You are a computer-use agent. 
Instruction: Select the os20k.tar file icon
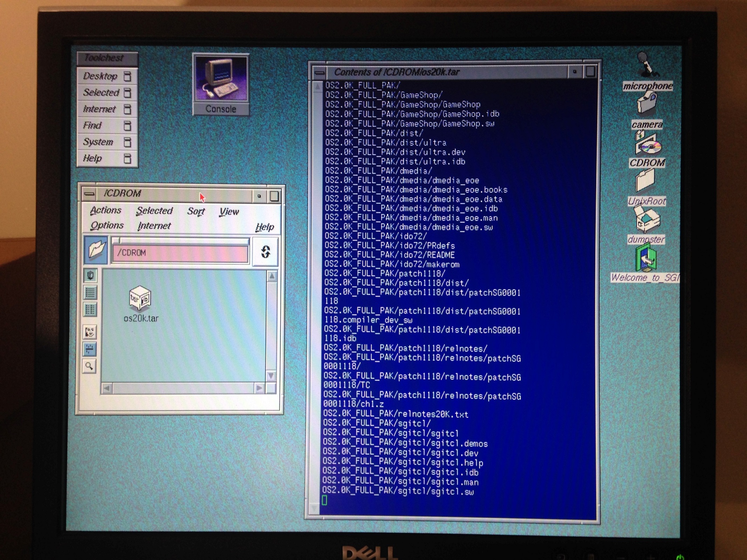pyautogui.click(x=140, y=299)
